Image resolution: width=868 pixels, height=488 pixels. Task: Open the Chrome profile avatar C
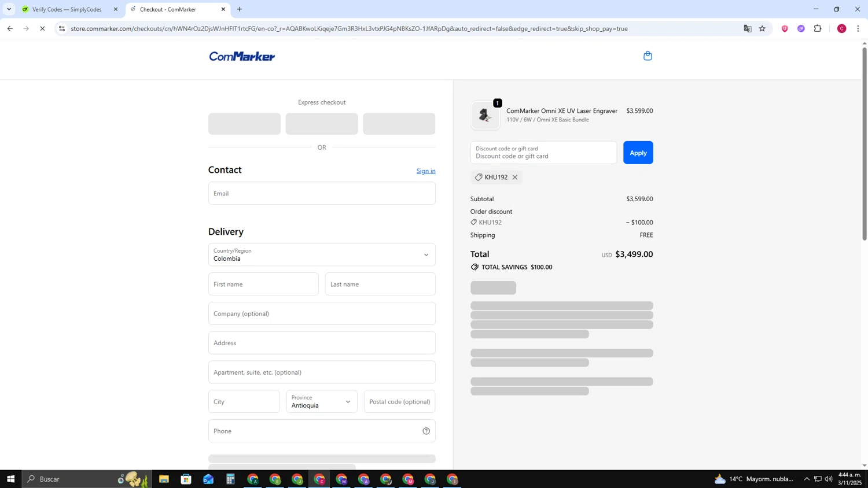click(x=841, y=28)
